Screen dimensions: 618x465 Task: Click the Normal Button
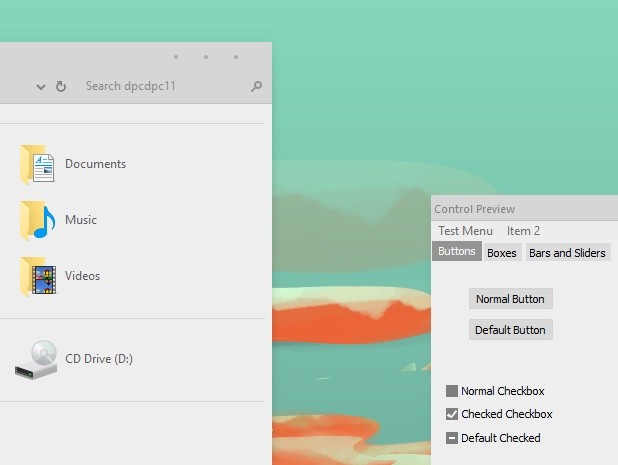point(510,299)
